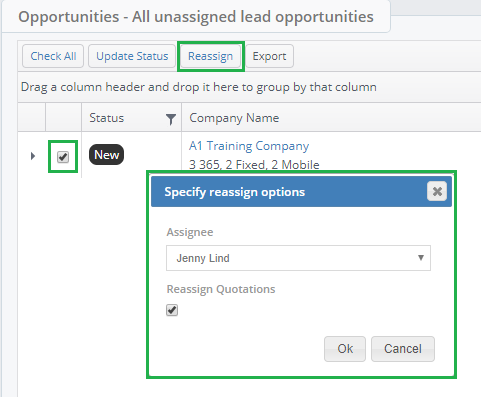Image resolution: width=481 pixels, height=397 pixels.
Task: Uncheck the Reassign Quotations checkbox
Action: pyautogui.click(x=172, y=310)
